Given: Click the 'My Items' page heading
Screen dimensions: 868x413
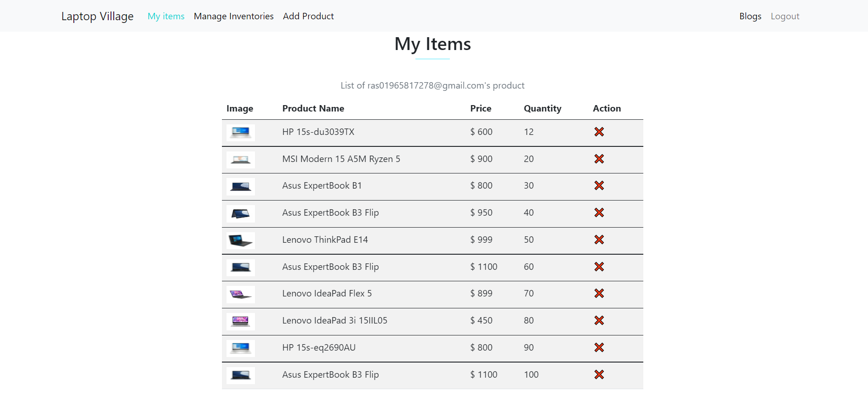Looking at the screenshot, I should click(x=432, y=44).
